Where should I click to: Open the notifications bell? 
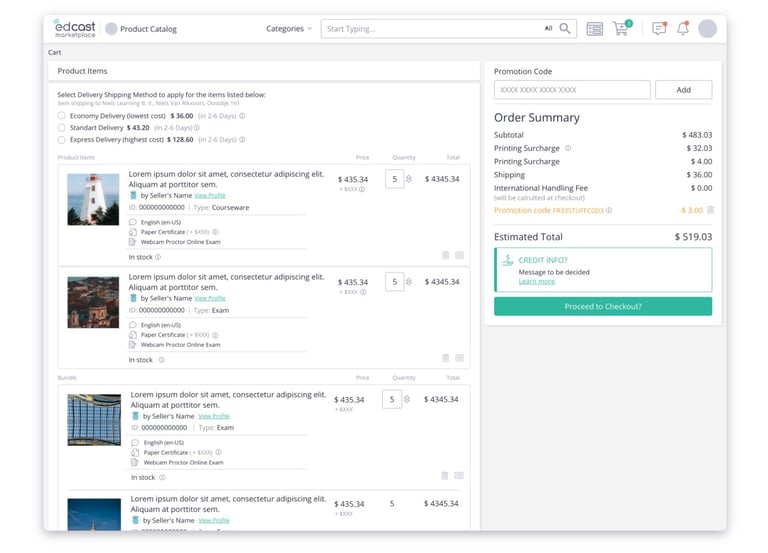point(683,28)
